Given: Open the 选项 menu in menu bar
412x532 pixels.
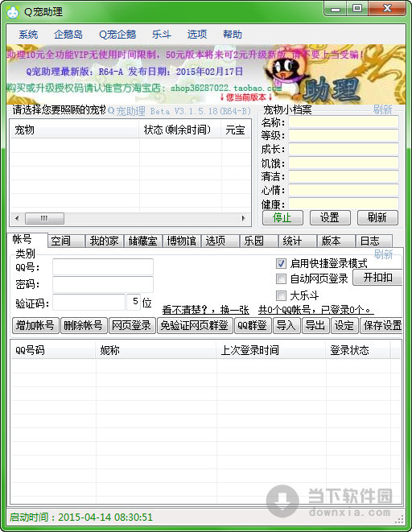Looking at the screenshot, I should [x=197, y=35].
